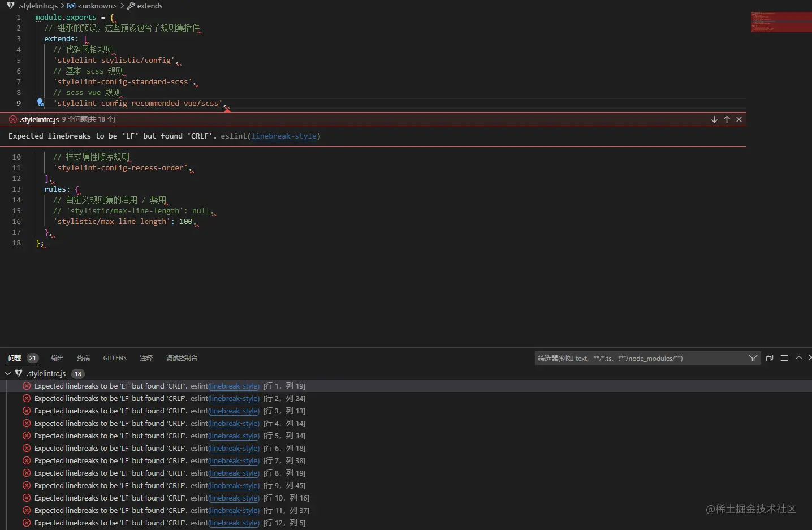Switch to the 输出 output tab
This screenshot has height=530, width=812.
tap(58, 358)
